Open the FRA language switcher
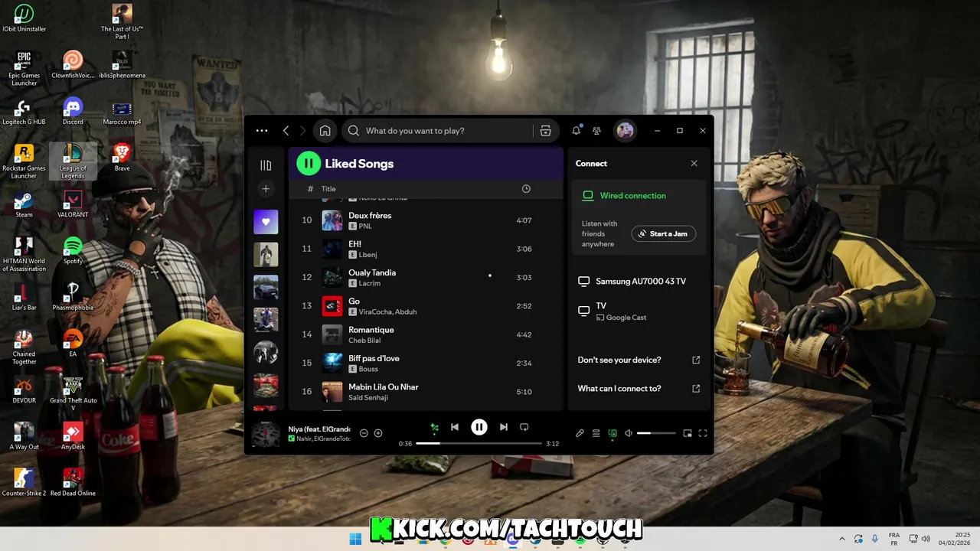 pos(893,540)
